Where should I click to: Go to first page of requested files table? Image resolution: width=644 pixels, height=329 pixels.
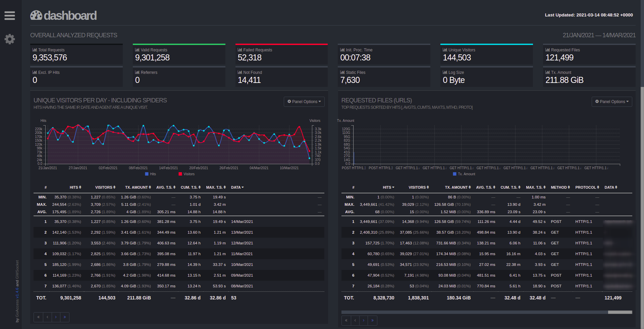tap(346, 320)
